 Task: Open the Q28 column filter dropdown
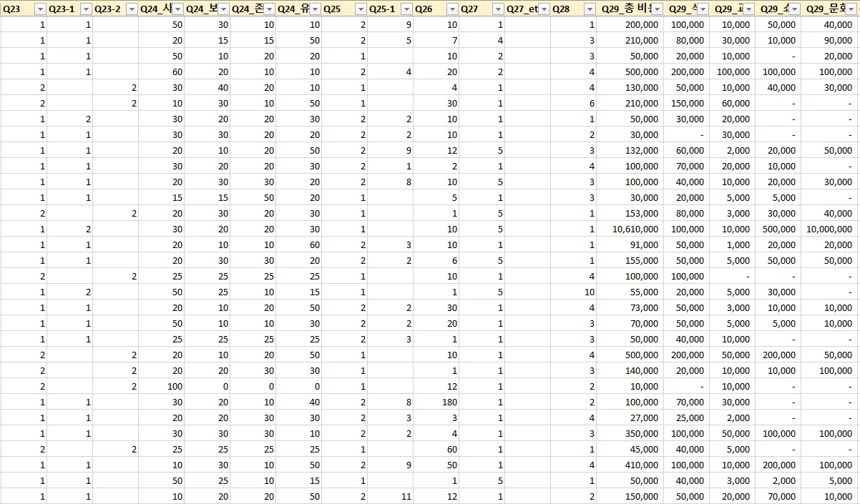(x=590, y=9)
